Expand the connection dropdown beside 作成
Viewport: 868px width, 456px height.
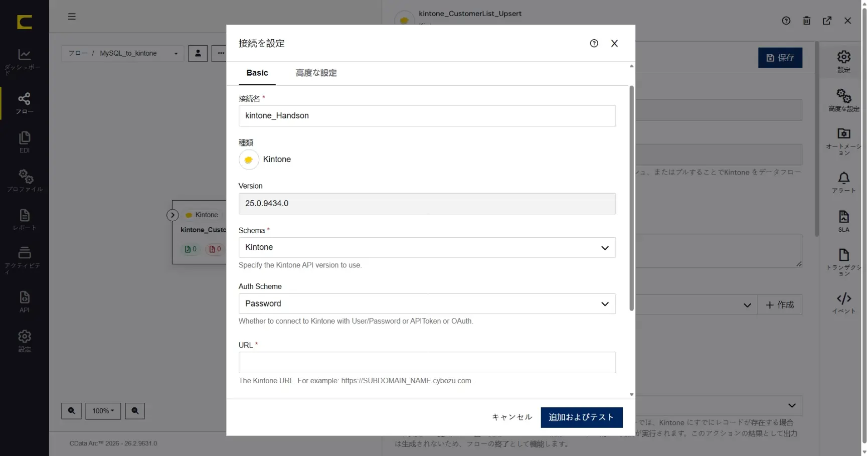[x=747, y=305]
